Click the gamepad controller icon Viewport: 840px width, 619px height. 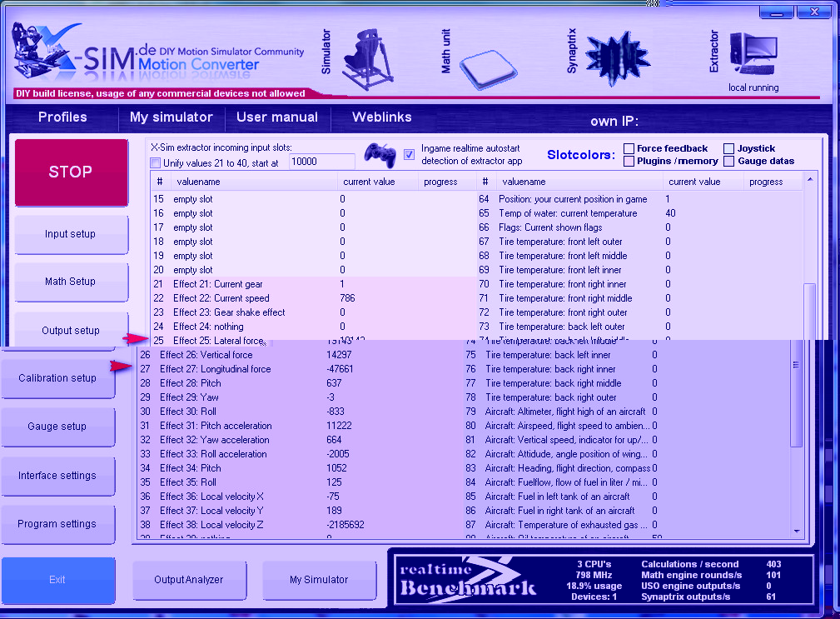point(381,155)
